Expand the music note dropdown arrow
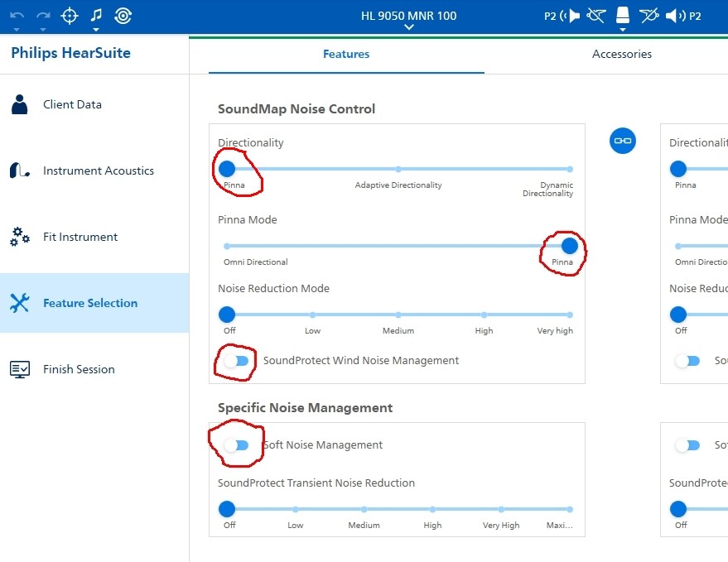Image resolution: width=728 pixels, height=562 pixels. coord(96,29)
